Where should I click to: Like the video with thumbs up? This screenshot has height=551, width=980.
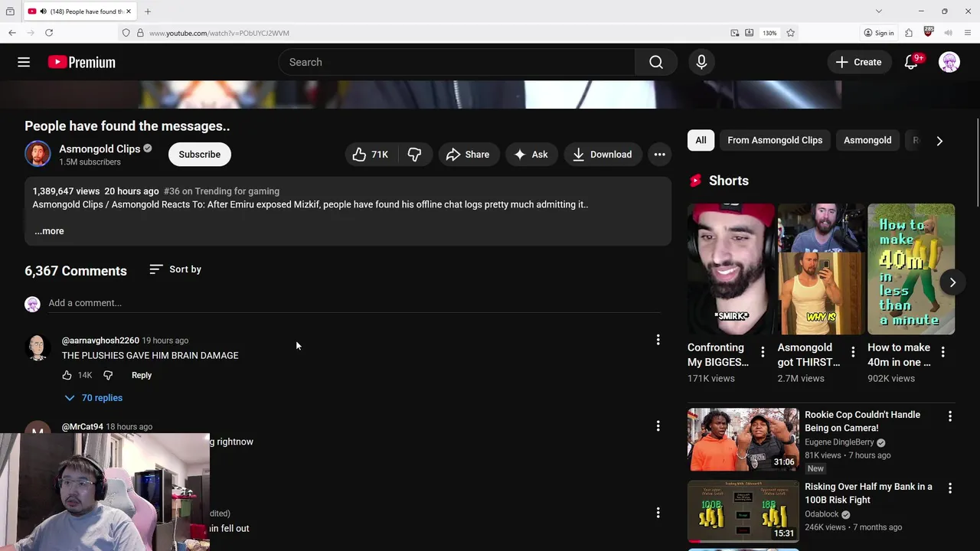371,155
